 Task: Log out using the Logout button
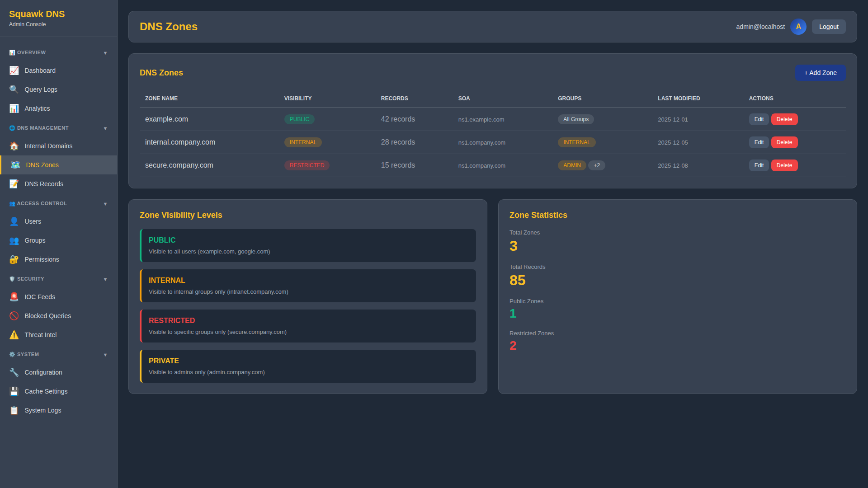point(829,27)
